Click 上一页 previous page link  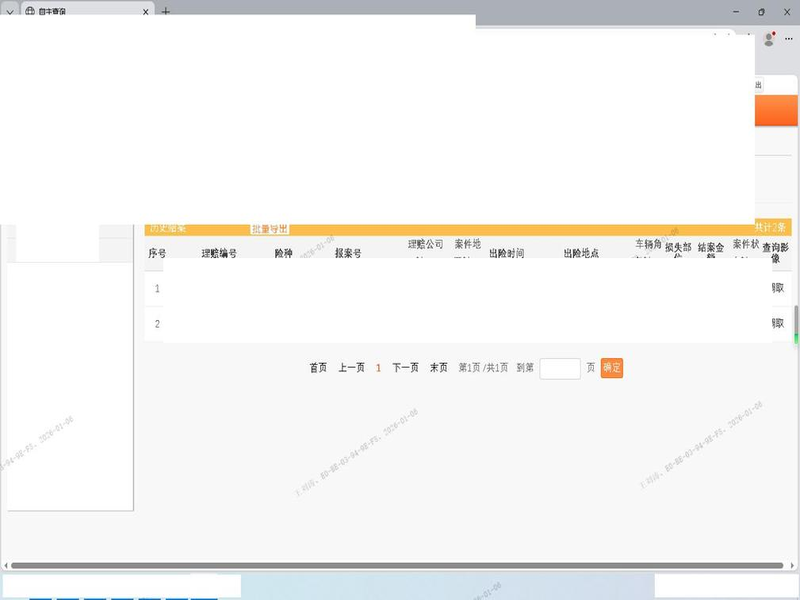[351, 368]
